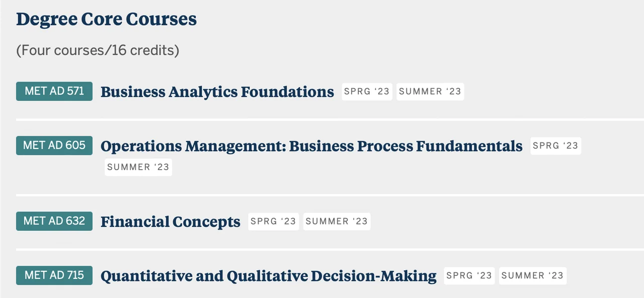
Task: Pick SUMMER '23 tag for Quantitative Decision-Making course
Action: click(532, 276)
